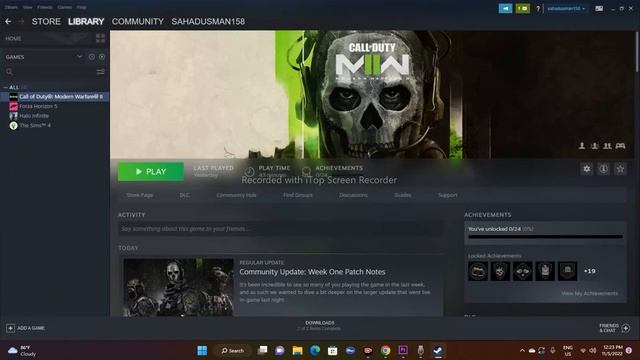
Task: Open the green notifications inbox button
Action: 522,8
